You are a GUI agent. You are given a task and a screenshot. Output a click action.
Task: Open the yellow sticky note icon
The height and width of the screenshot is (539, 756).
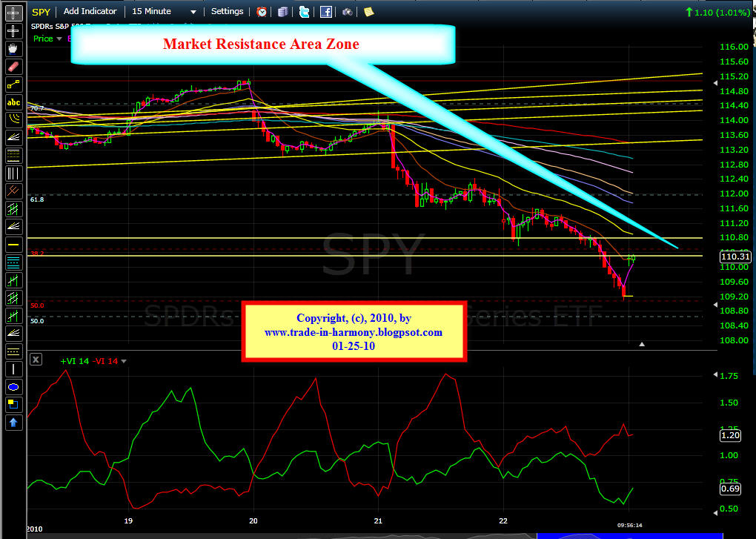tap(369, 12)
